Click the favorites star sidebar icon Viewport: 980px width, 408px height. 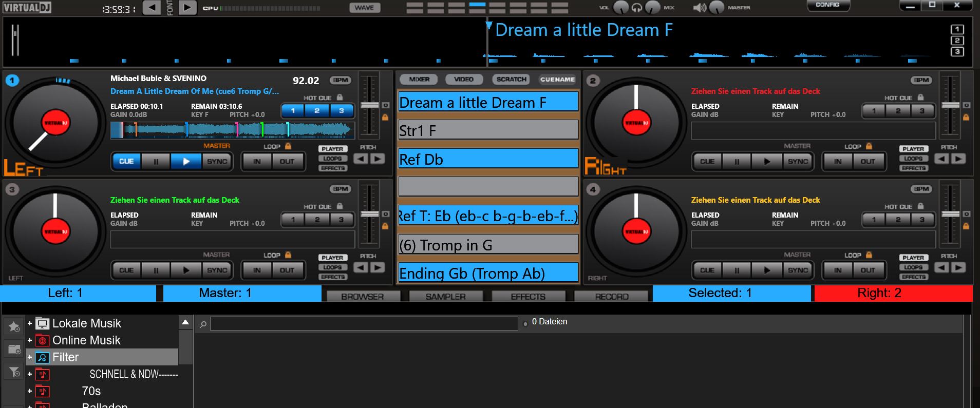click(x=14, y=326)
